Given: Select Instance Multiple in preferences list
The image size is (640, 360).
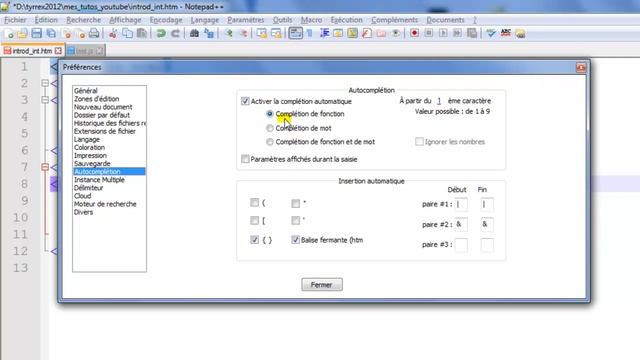Looking at the screenshot, I should tap(99, 180).
